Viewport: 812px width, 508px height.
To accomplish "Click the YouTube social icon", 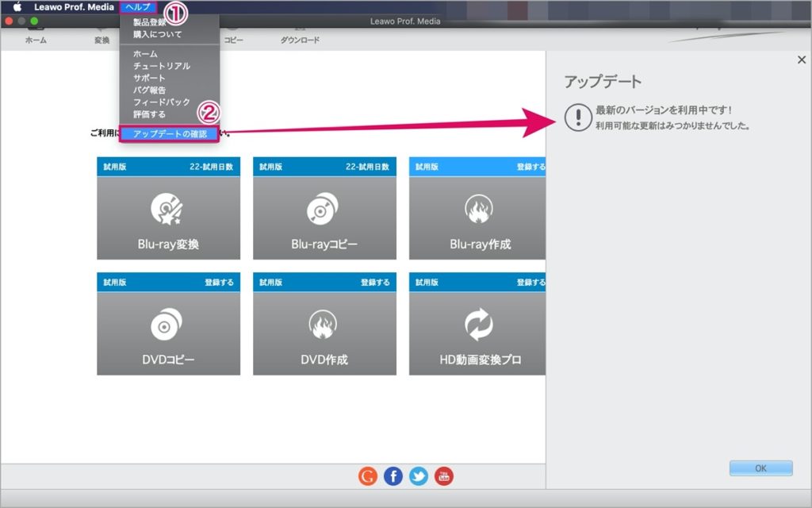I will tap(444, 476).
